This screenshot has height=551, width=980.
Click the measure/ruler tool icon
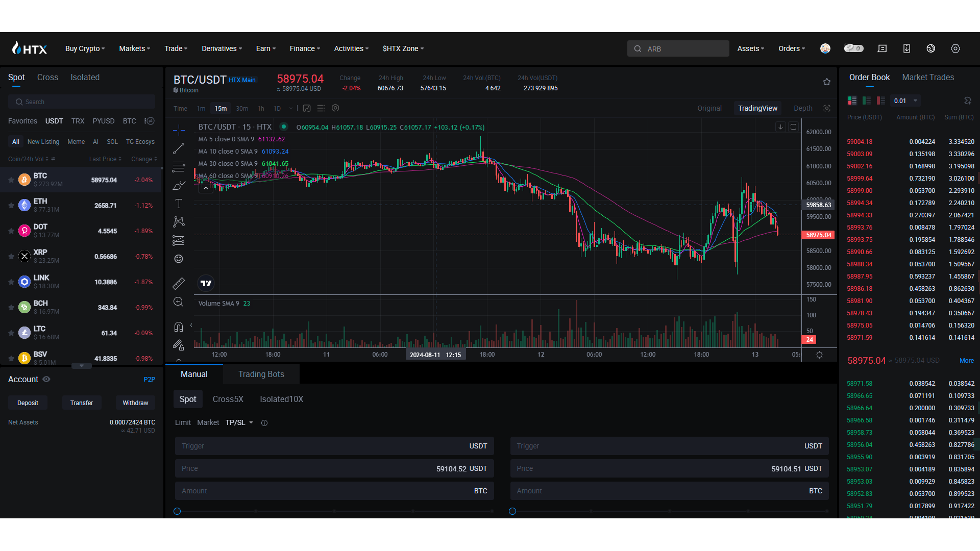[x=178, y=283]
